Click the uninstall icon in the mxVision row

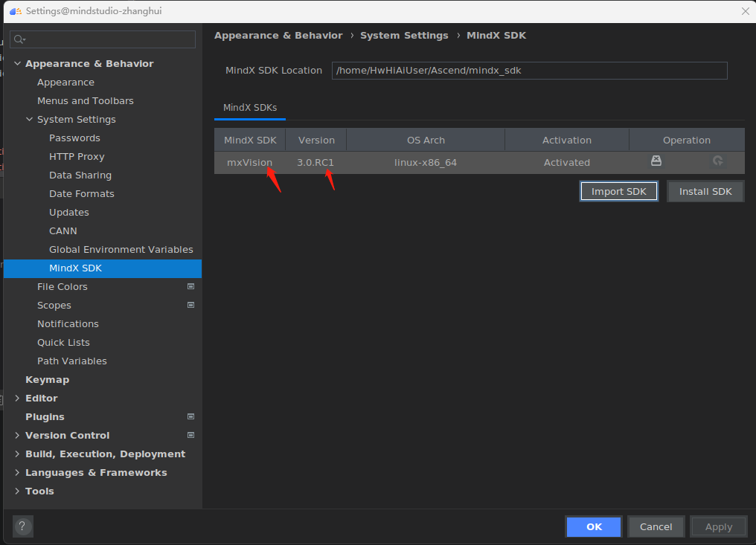point(656,161)
